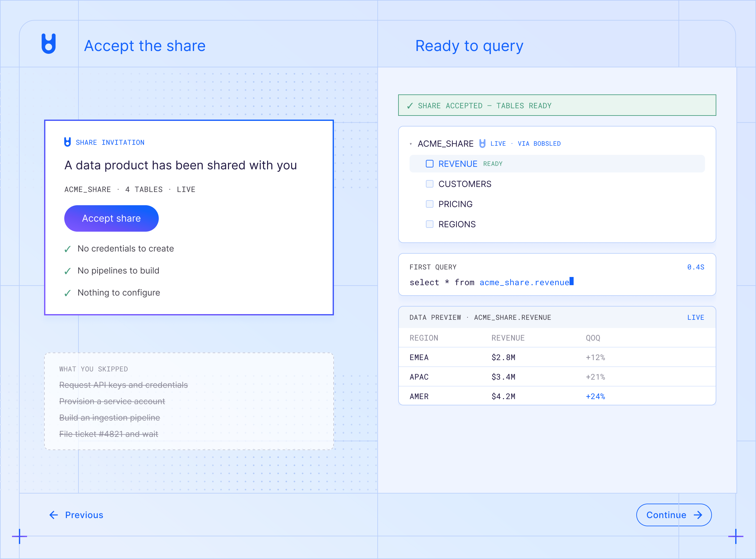Click the Bobsled icon beside SHARE INVITATION

coord(67,142)
